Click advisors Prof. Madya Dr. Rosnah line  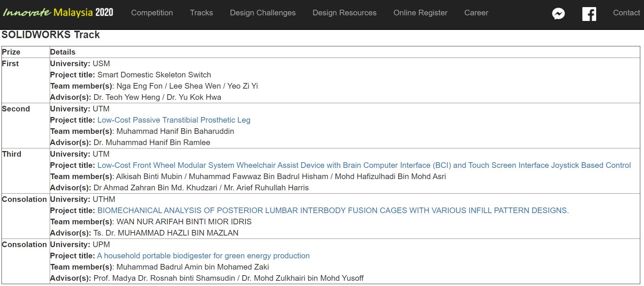tap(207, 278)
